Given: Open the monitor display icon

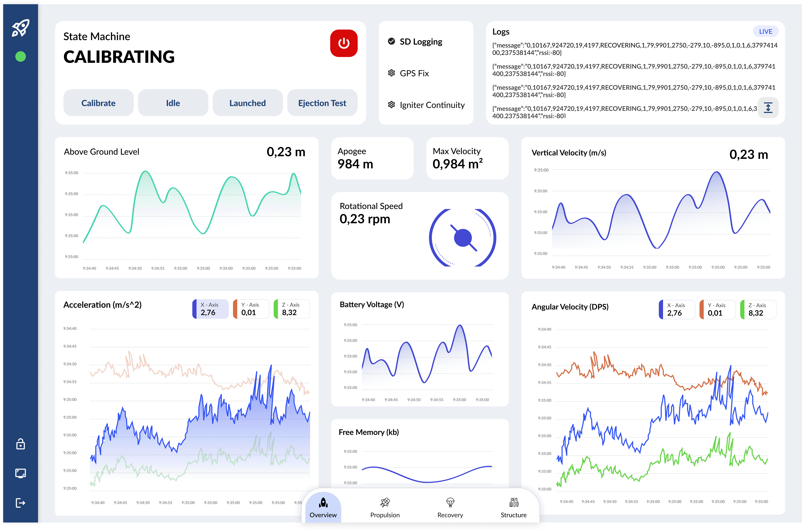Looking at the screenshot, I should (x=21, y=473).
